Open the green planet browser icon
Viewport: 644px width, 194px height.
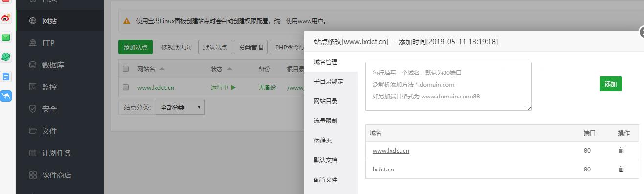click(6, 57)
